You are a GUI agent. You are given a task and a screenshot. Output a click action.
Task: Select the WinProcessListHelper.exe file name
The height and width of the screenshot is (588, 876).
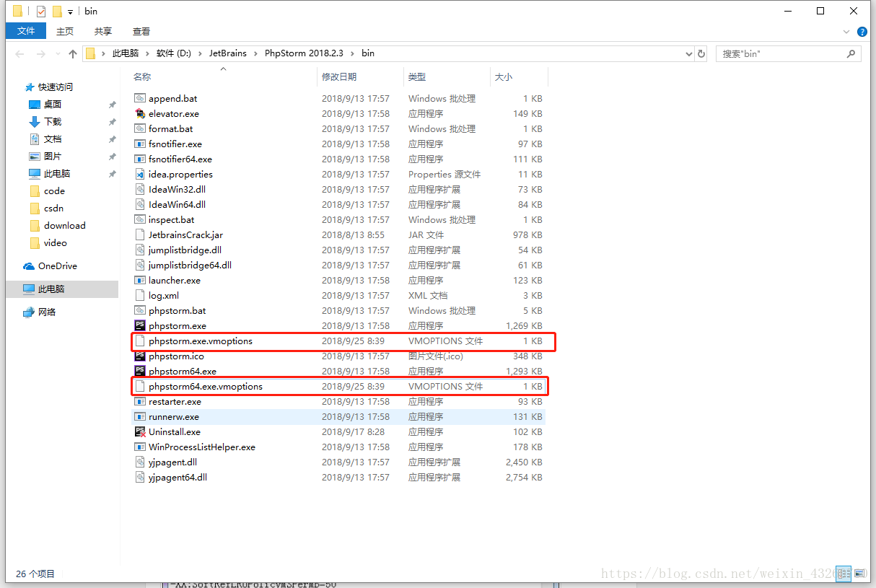pos(202,447)
